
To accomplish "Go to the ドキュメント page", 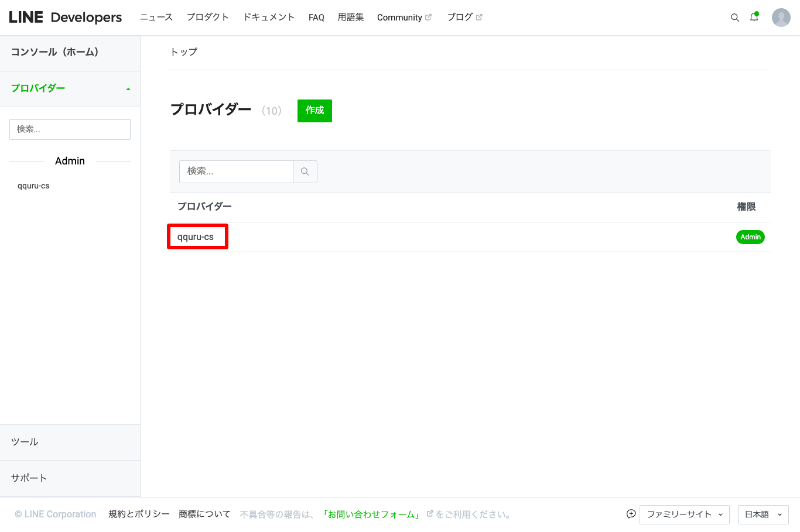I will [269, 18].
